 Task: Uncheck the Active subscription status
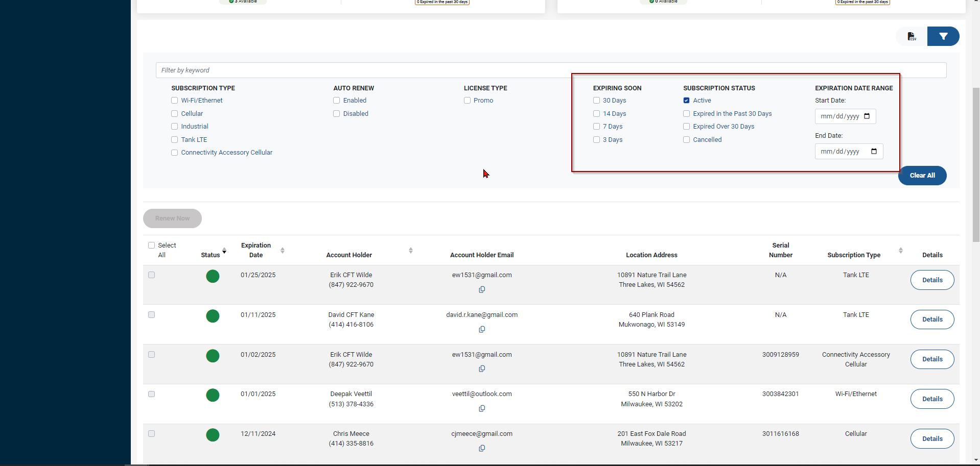coord(687,101)
